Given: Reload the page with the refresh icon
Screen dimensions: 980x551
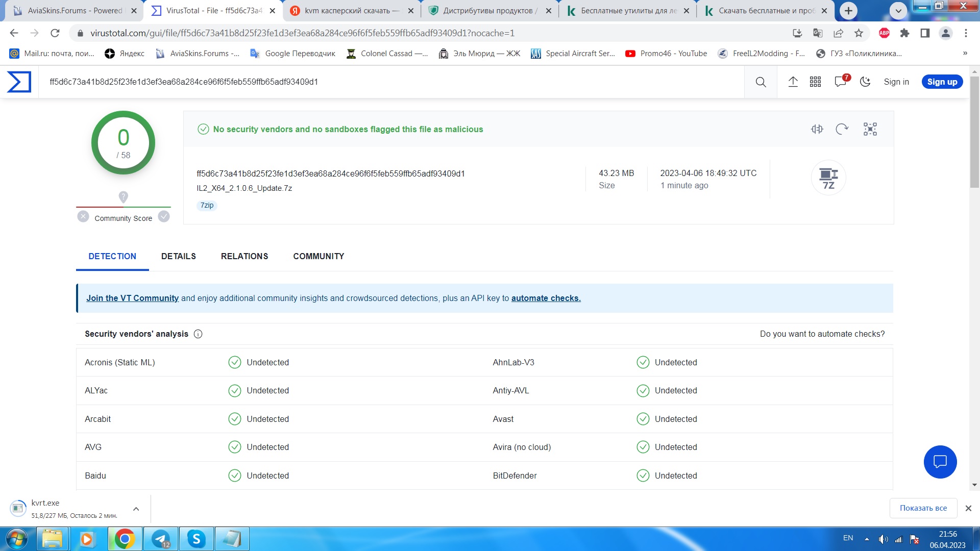Looking at the screenshot, I should coord(55,33).
